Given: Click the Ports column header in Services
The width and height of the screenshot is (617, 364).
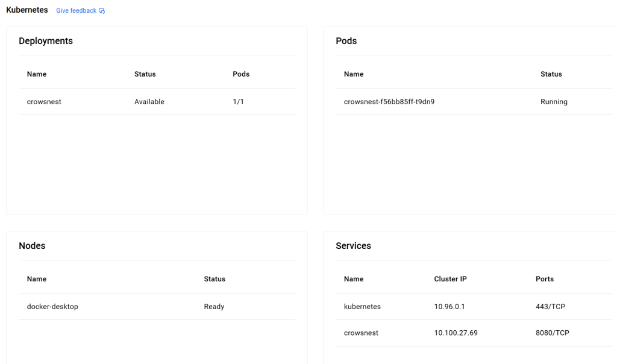Looking at the screenshot, I should [545, 279].
